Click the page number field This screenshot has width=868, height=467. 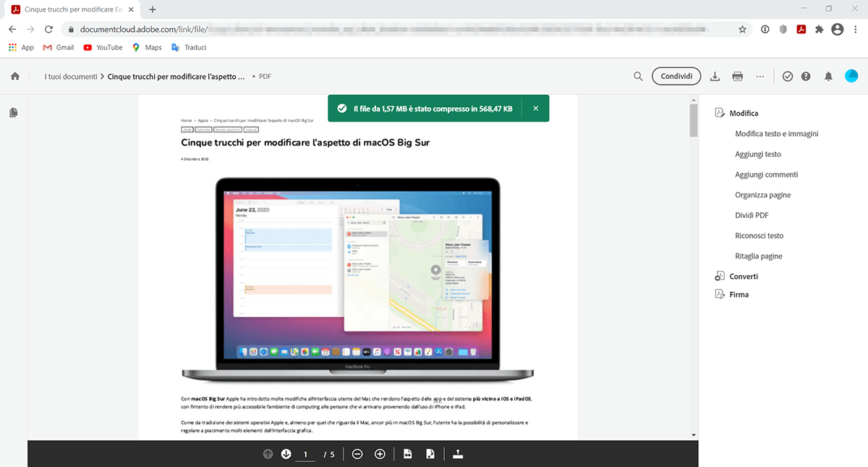coord(305,455)
